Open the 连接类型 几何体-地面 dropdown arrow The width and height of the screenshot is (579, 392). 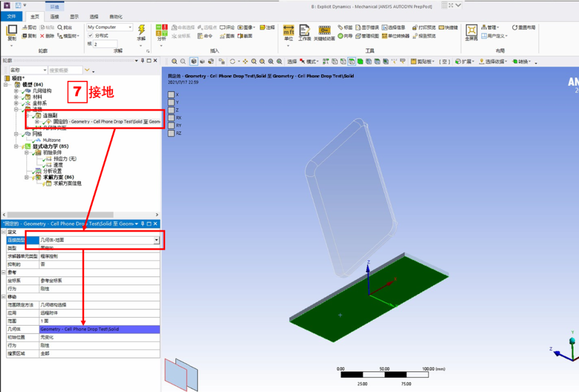pos(157,240)
